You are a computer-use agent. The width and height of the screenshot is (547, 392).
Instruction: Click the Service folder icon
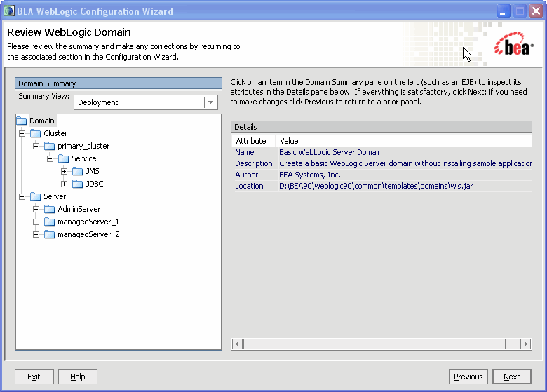click(x=64, y=158)
